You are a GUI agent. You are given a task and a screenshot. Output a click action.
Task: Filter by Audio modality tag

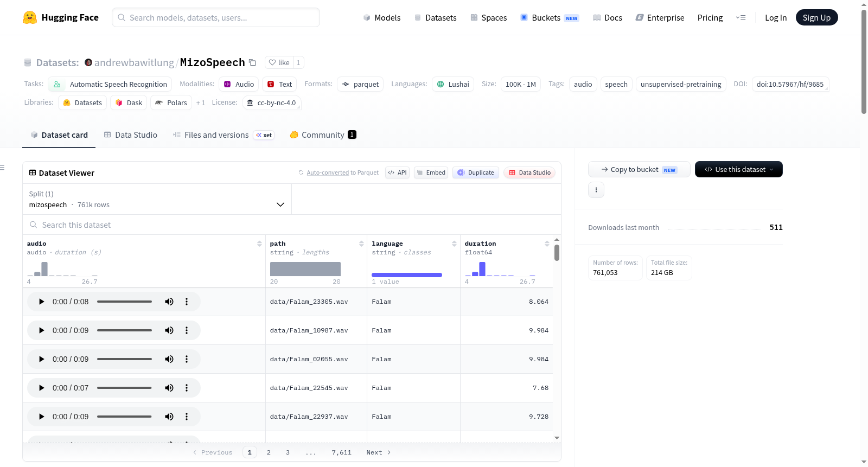pyautogui.click(x=239, y=84)
